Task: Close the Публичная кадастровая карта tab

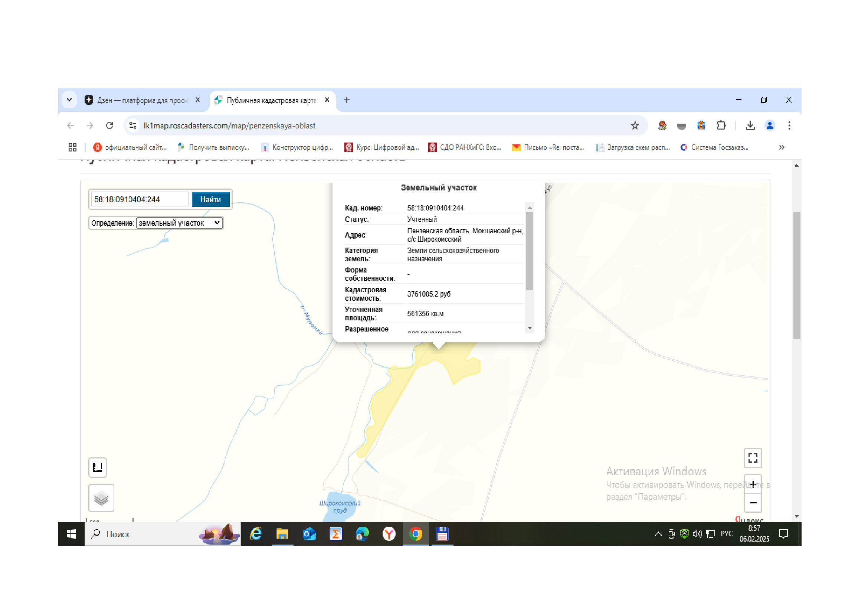Action: point(327,100)
